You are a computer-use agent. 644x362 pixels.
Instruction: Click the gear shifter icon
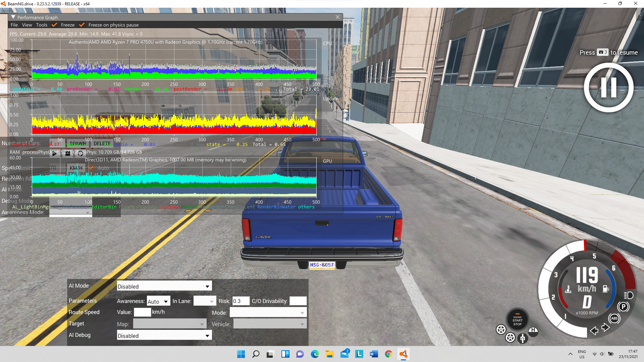(523, 339)
